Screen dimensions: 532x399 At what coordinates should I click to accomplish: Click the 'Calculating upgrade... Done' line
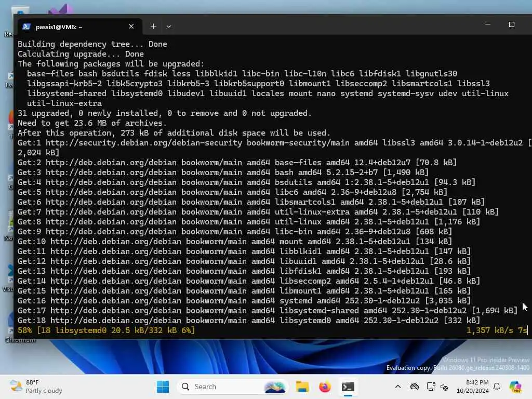[81, 54]
